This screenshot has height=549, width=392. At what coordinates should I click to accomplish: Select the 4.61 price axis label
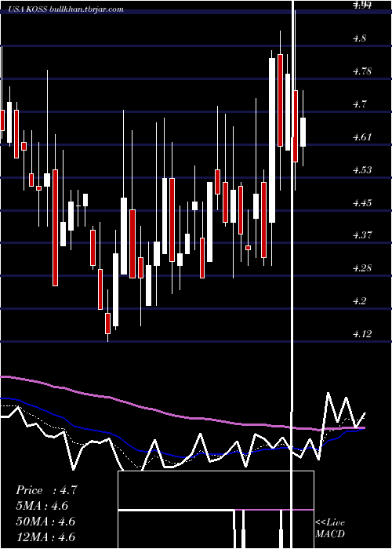pos(362,137)
